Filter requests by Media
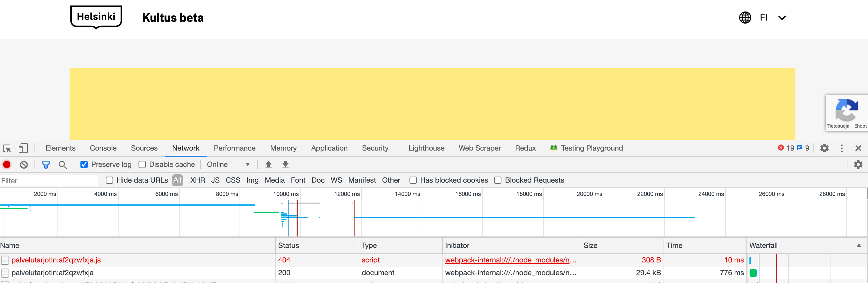The width and height of the screenshot is (868, 283). [x=275, y=180]
